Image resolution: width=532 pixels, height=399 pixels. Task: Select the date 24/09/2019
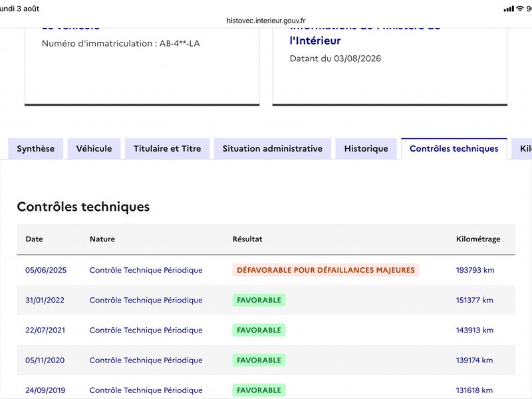(45, 390)
